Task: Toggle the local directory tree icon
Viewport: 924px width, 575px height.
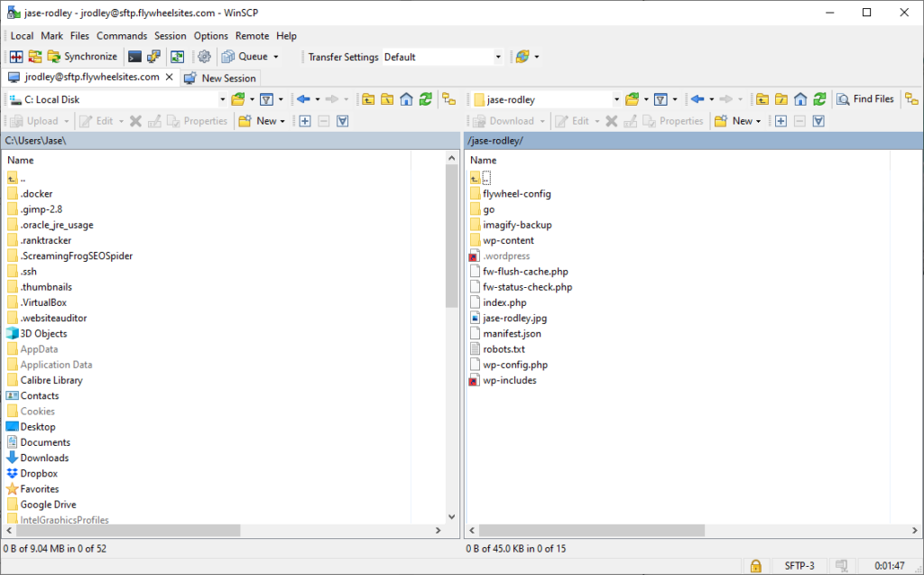Action: coord(449,99)
